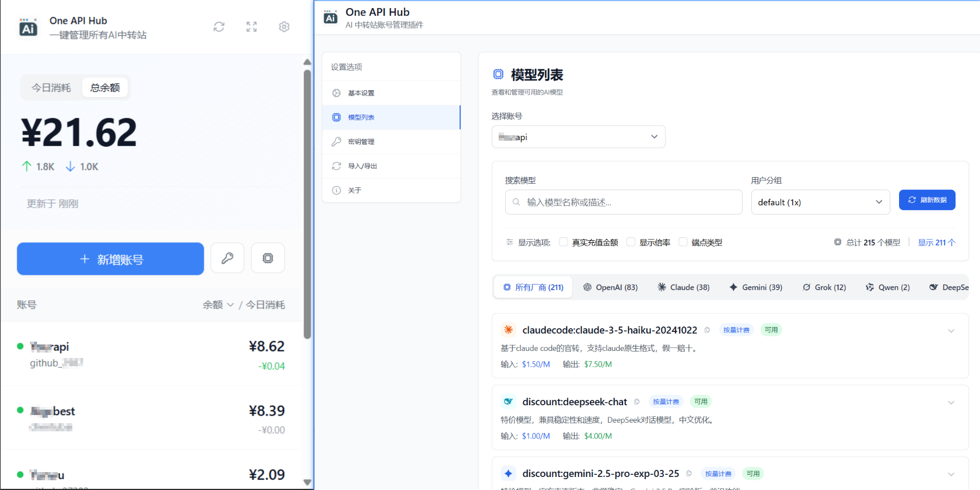Viewport: 980px width, 490px height.
Task: Click the 新增账号 button
Action: (x=110, y=259)
